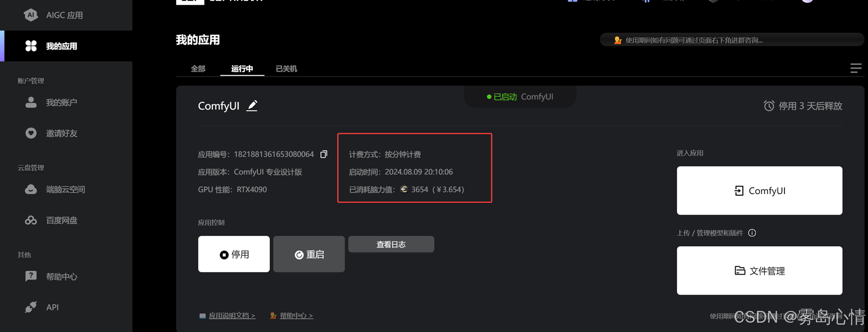Open 端脑云空间 cloud storage
This screenshot has width=868, height=332.
(66, 189)
